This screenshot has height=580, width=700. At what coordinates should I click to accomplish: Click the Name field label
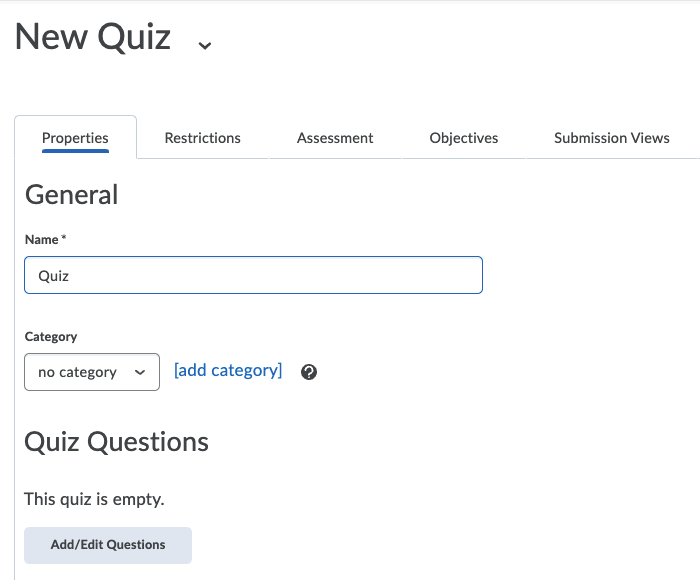pyautogui.click(x=41, y=240)
